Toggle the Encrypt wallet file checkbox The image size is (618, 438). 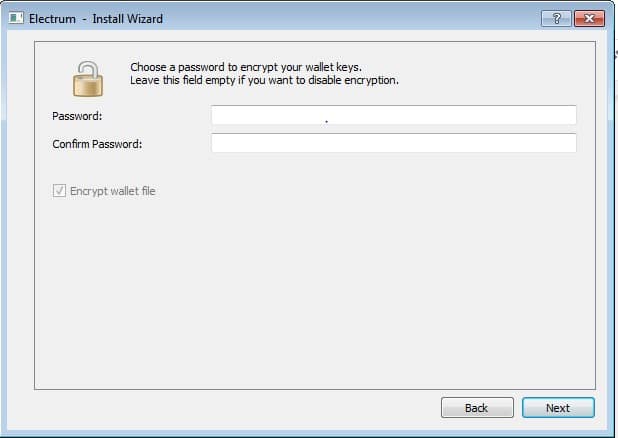(60, 191)
